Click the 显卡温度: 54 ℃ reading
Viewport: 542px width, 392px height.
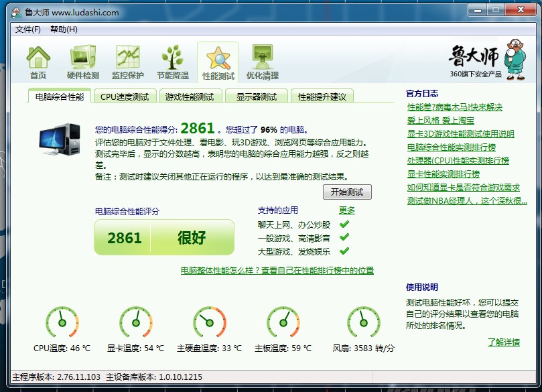(x=135, y=348)
